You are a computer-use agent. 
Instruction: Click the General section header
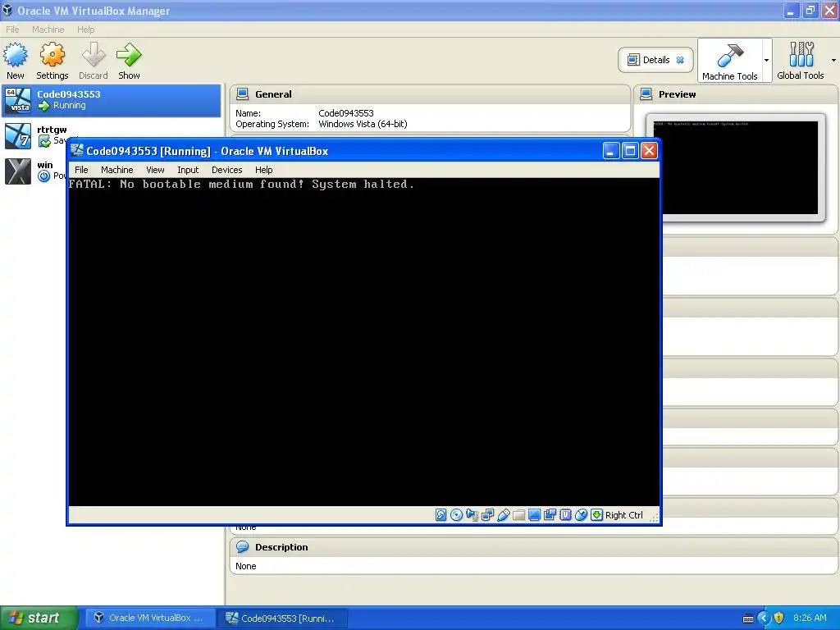[430, 94]
